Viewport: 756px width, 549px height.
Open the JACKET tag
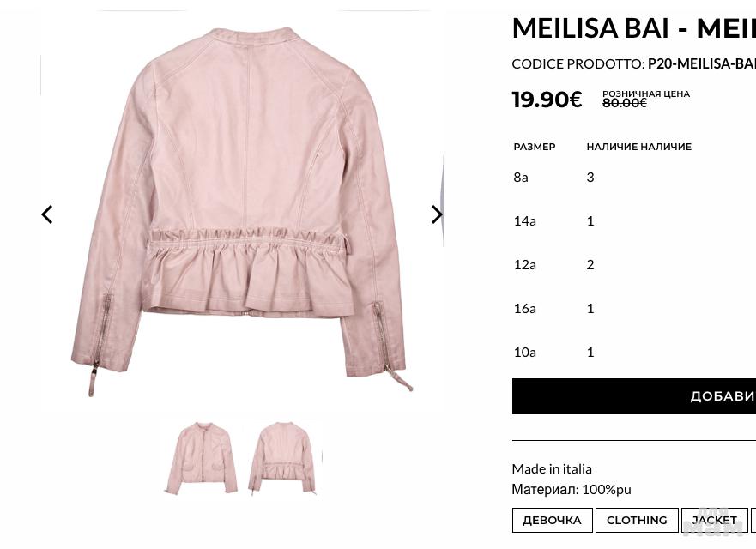click(x=715, y=520)
